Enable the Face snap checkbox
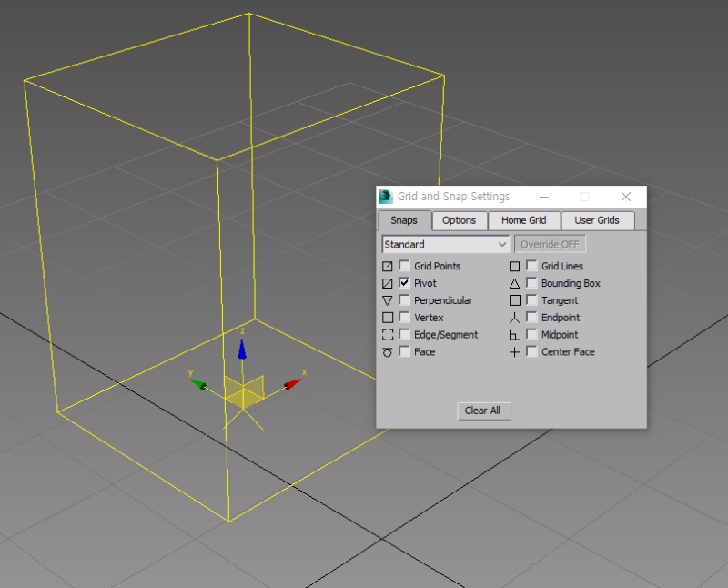The image size is (728, 588). coord(403,351)
